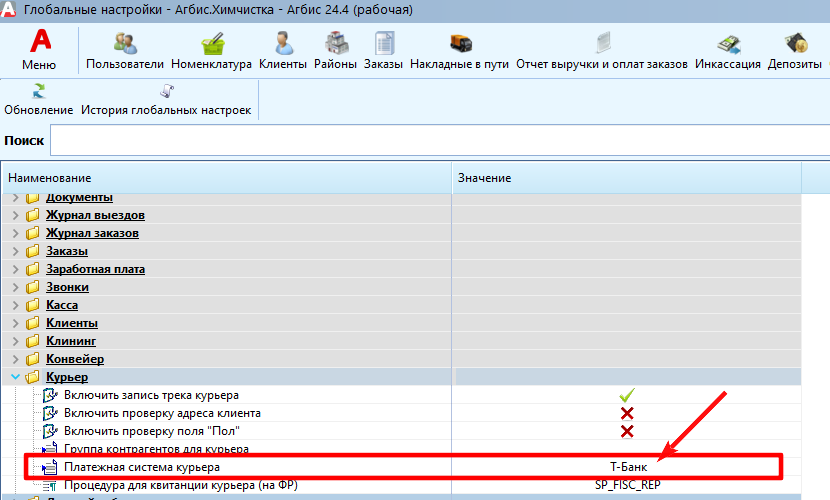Image resolution: width=830 pixels, height=500 pixels.
Task: Toggle the courier track recording checkmark
Action: coord(627,395)
